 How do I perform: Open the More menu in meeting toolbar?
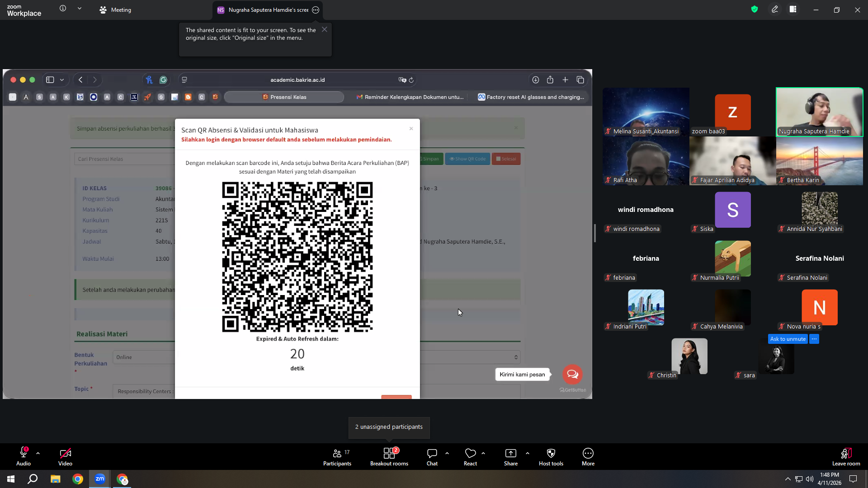tap(588, 456)
